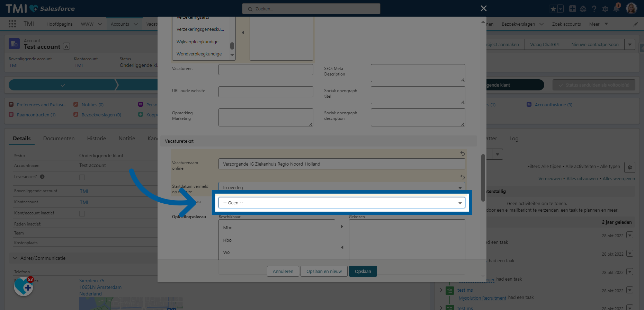
Task: Expand the Accounts navigation chevron
Action: [136, 24]
